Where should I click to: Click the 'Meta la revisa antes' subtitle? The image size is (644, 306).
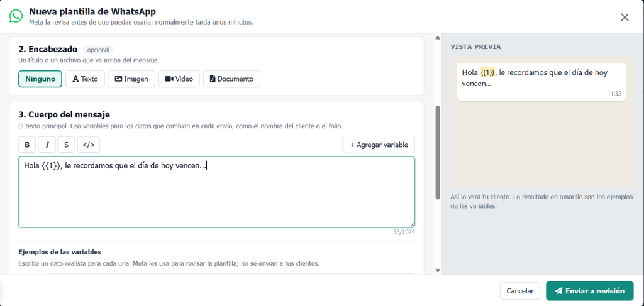click(x=141, y=22)
